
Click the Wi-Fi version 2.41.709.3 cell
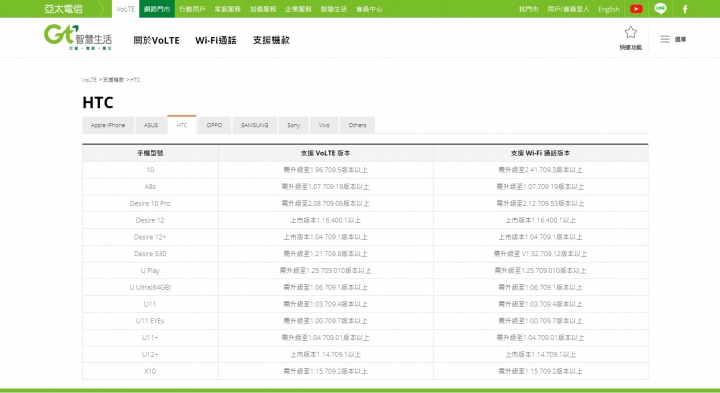540,170
